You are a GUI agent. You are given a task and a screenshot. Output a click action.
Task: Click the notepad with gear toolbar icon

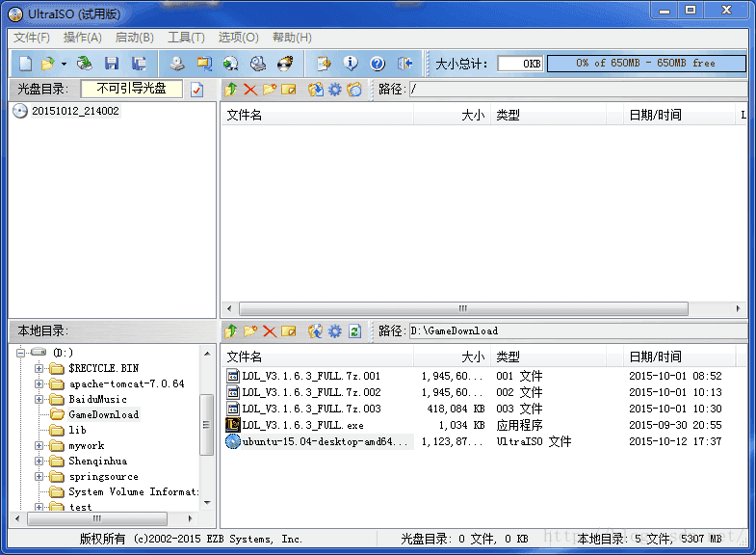(324, 64)
